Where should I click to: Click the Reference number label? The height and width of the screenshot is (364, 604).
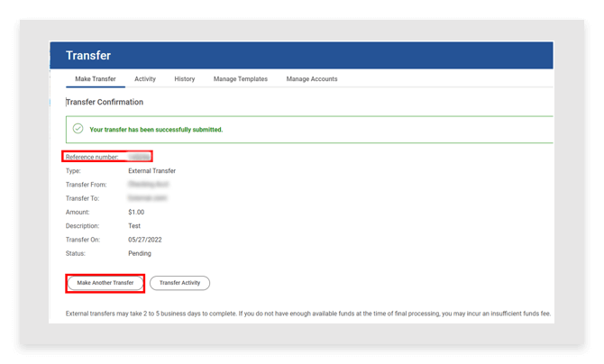[92, 157]
